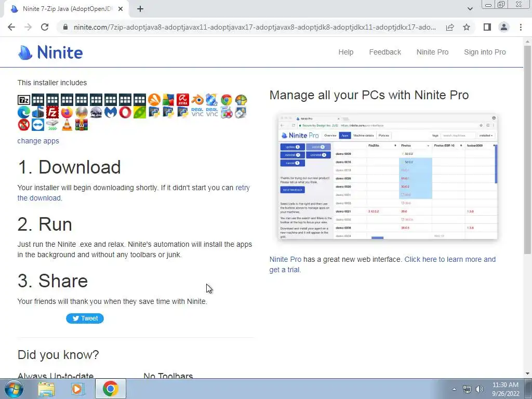Open Windows Media Player from taskbar
Screen dimensions: 532x399
[77, 389]
